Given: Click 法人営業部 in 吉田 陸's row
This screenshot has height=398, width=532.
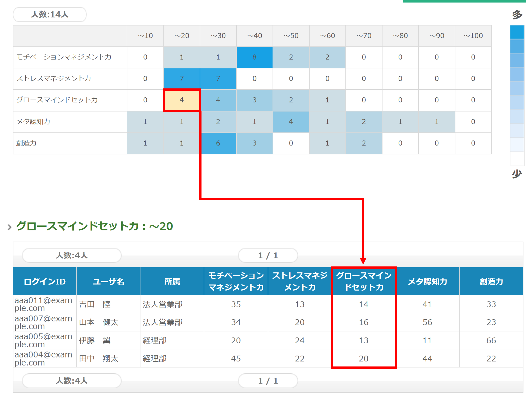Looking at the screenshot, I should tap(163, 304).
